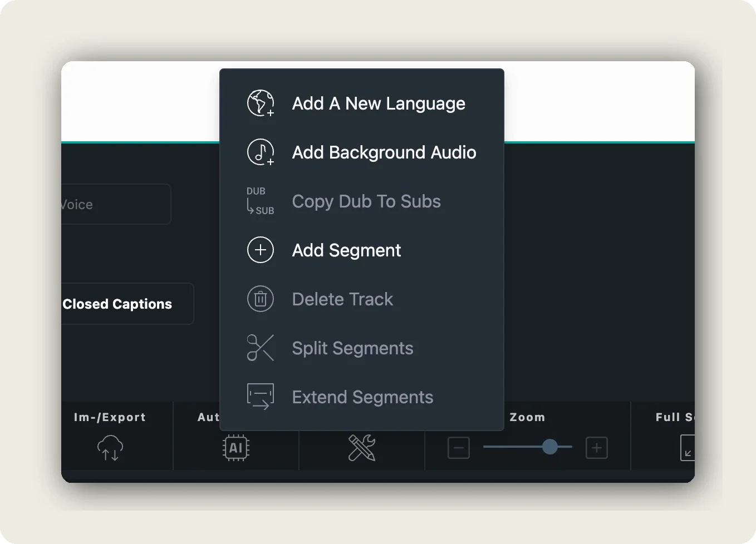Select Add A New Language menu entry
The height and width of the screenshot is (544, 756).
pyautogui.click(x=362, y=103)
